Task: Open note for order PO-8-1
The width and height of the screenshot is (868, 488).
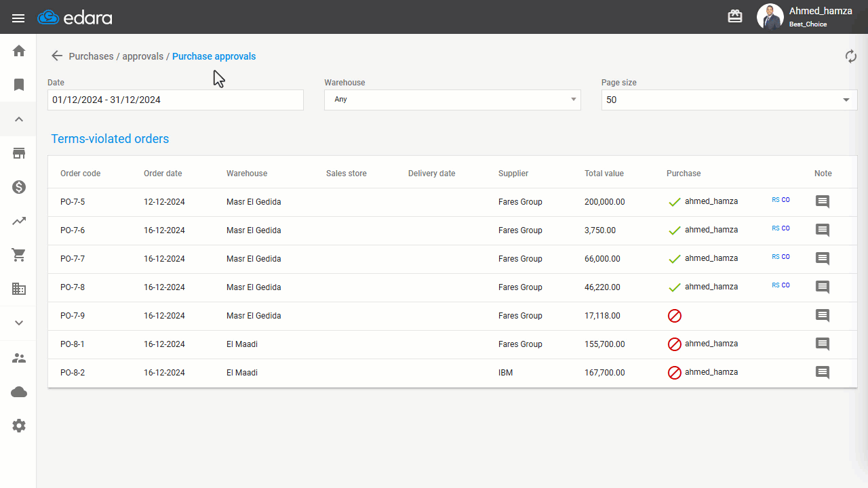Action: coord(823,344)
